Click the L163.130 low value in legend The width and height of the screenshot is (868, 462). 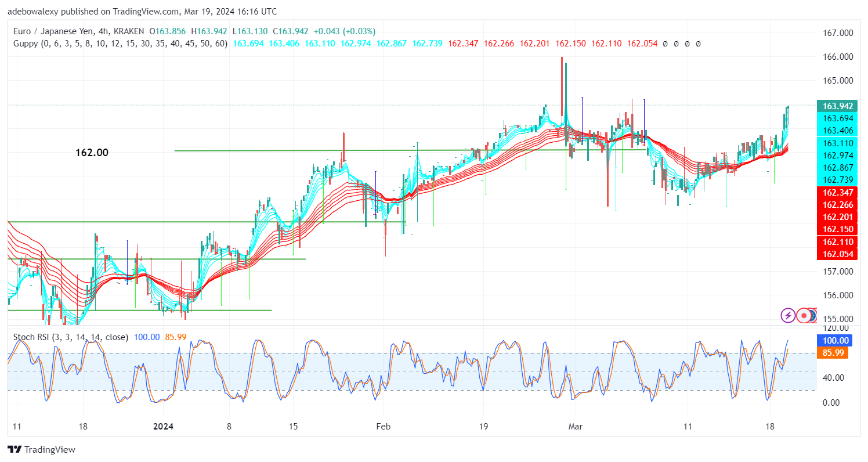pos(251,31)
